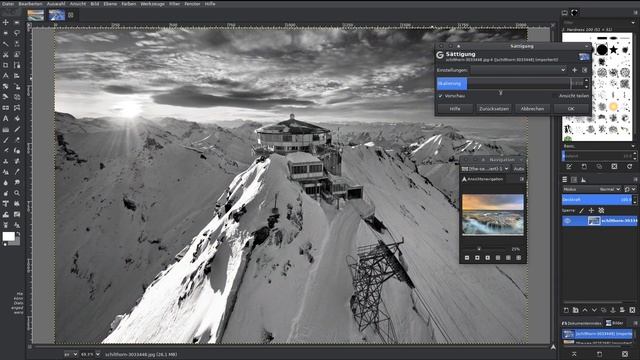Image resolution: width=640 pixels, height=360 pixels.
Task: Select the star-shaped brush
Action: [613, 50]
